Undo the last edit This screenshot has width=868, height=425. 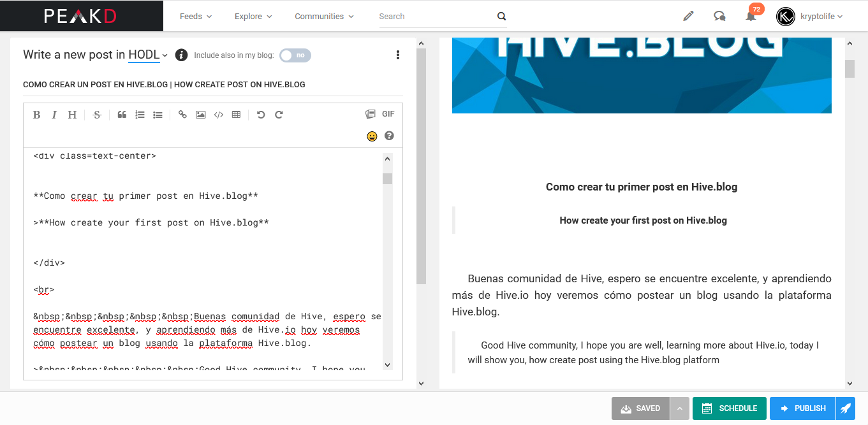point(260,115)
